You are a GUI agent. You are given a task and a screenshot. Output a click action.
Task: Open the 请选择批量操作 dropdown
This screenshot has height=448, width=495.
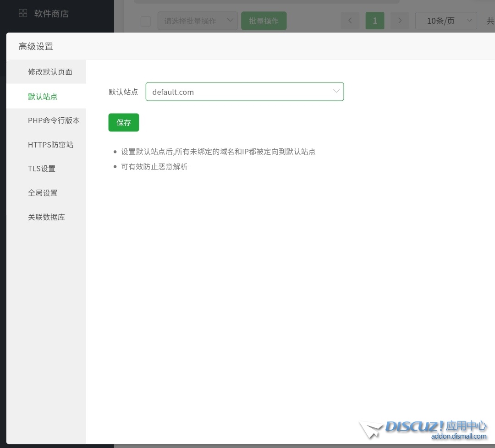pyautogui.click(x=198, y=21)
